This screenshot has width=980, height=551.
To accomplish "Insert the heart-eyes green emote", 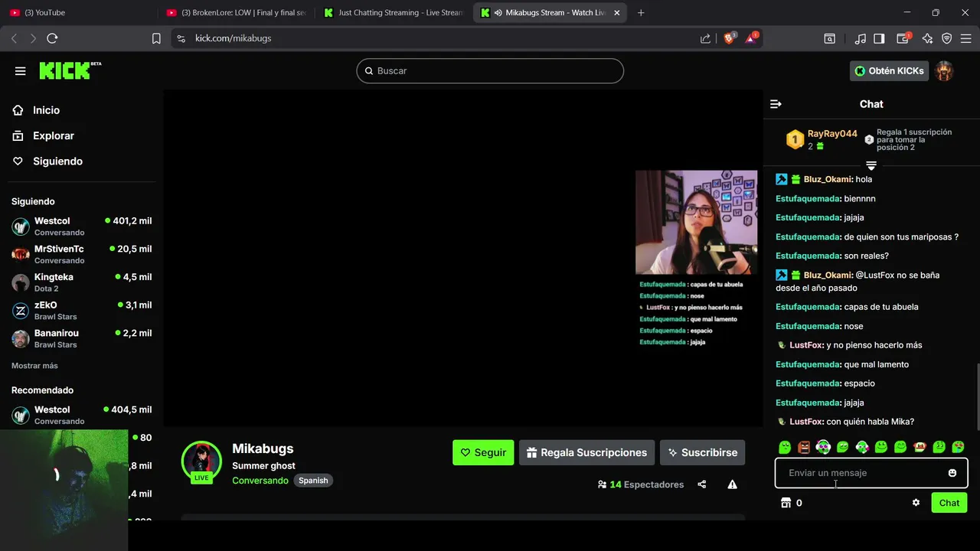I will [958, 447].
